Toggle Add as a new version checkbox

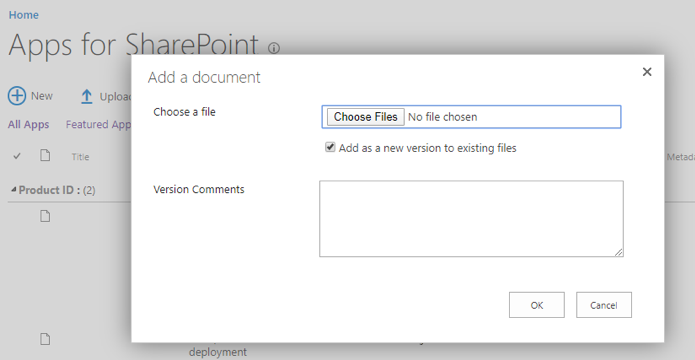click(330, 147)
